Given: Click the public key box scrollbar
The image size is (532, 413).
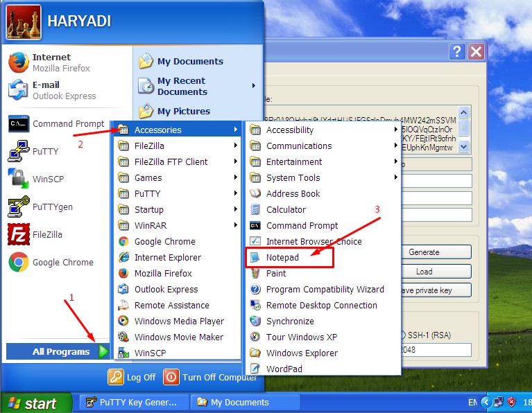Looking at the screenshot, I should click(463, 129).
